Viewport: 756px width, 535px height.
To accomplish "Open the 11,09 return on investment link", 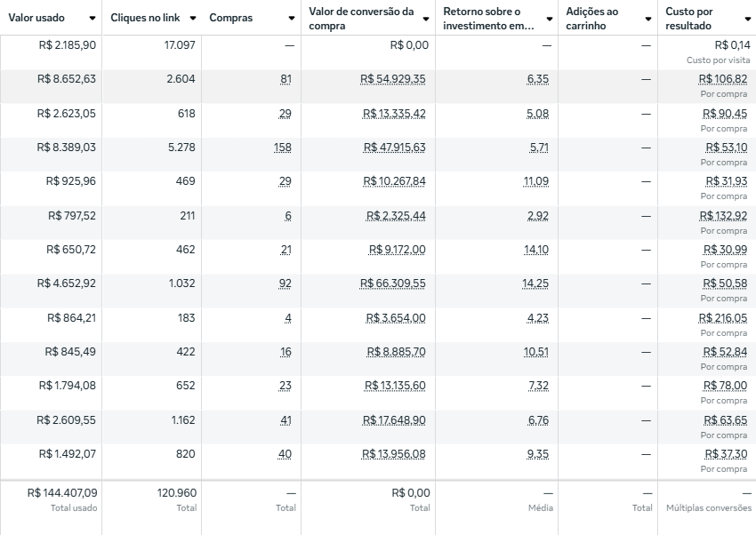I will click(536, 181).
